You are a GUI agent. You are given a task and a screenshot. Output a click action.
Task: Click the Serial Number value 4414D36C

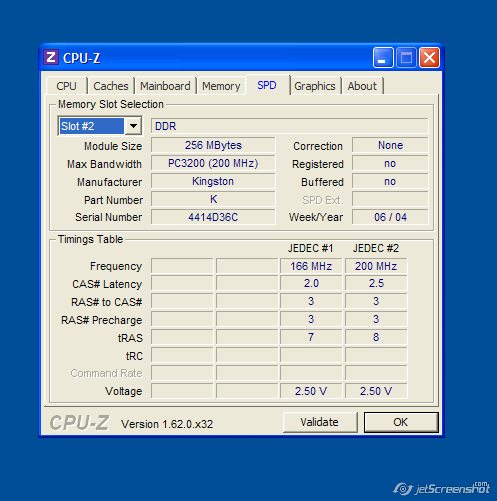[213, 217]
